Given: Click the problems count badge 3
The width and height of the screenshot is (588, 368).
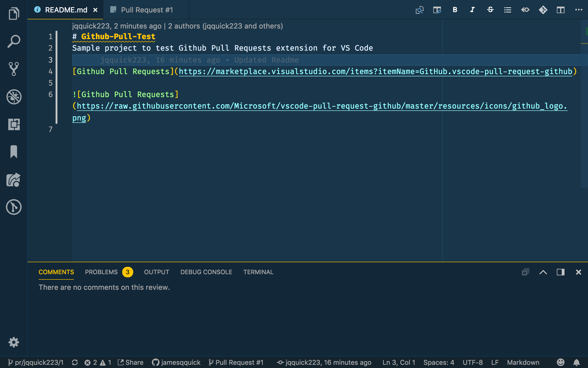Looking at the screenshot, I should tap(127, 272).
